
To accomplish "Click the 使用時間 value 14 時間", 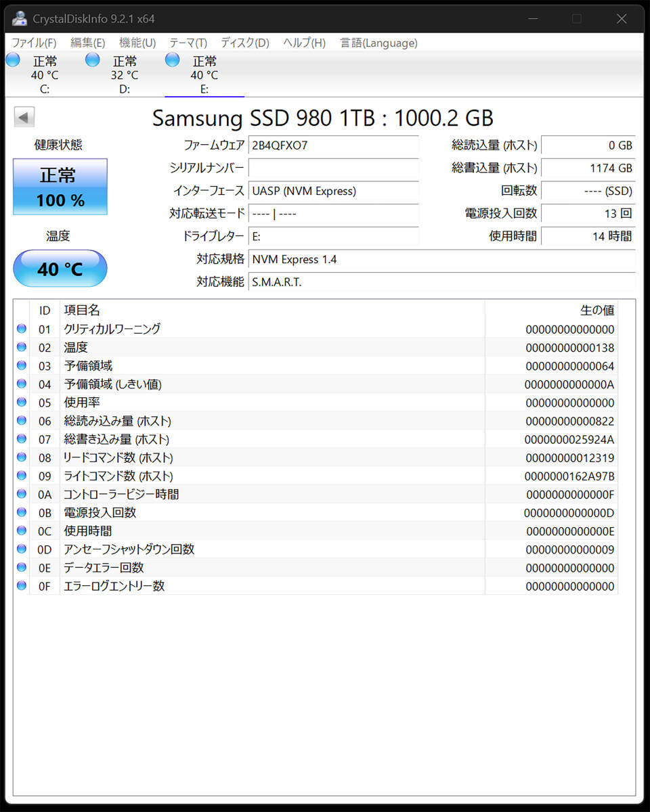I will click(588, 236).
